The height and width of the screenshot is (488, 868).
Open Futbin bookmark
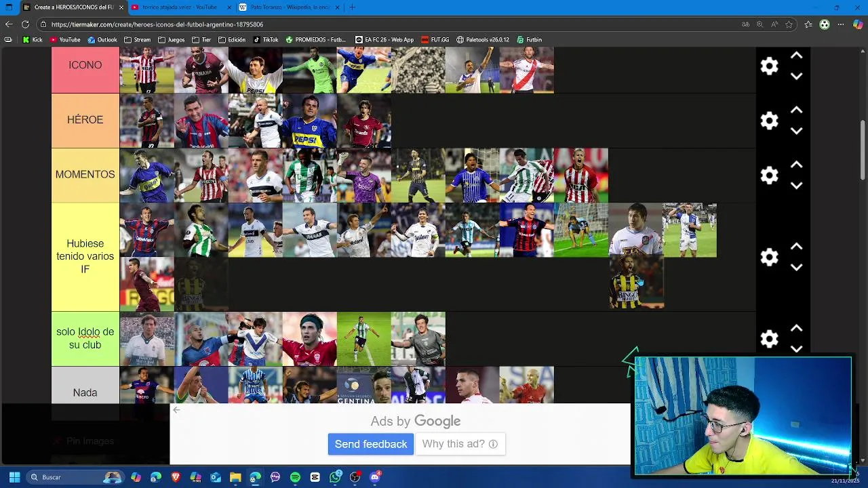(x=530, y=39)
